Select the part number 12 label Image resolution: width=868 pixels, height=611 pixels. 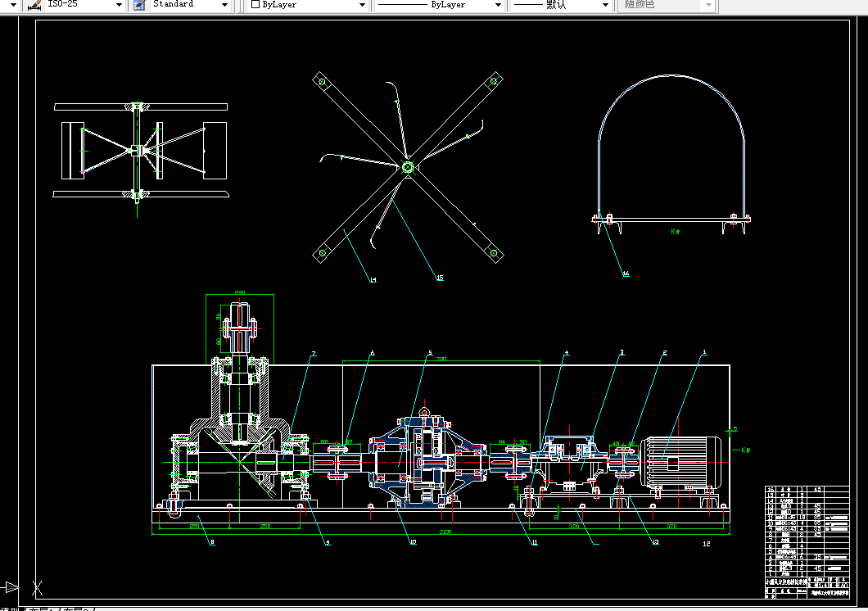pyautogui.click(x=707, y=544)
